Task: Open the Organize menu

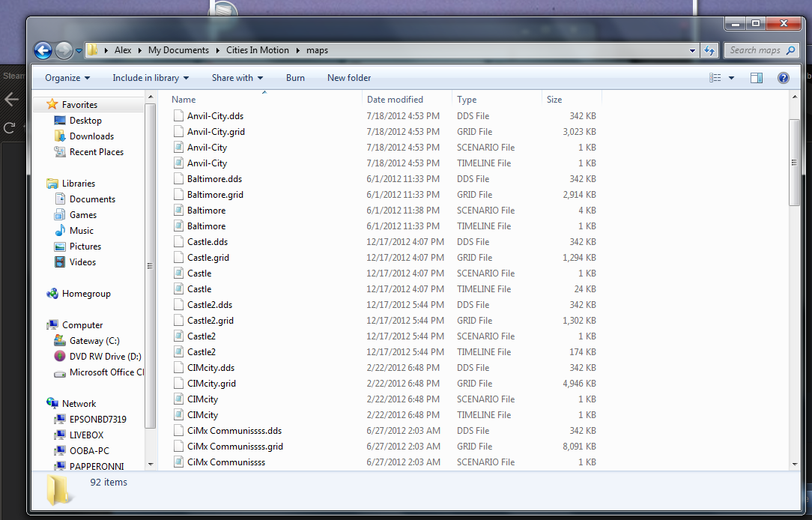Action: [67, 78]
